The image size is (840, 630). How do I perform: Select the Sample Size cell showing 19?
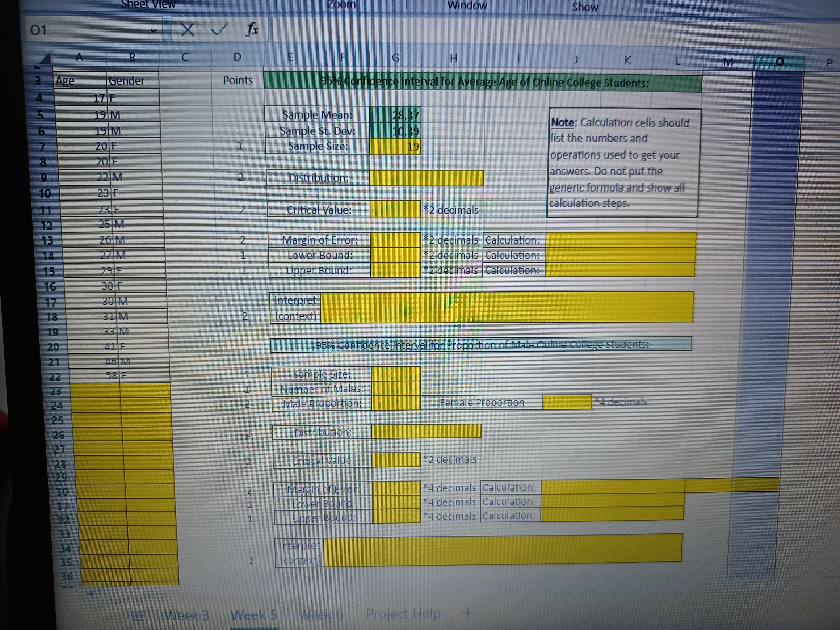point(395,147)
